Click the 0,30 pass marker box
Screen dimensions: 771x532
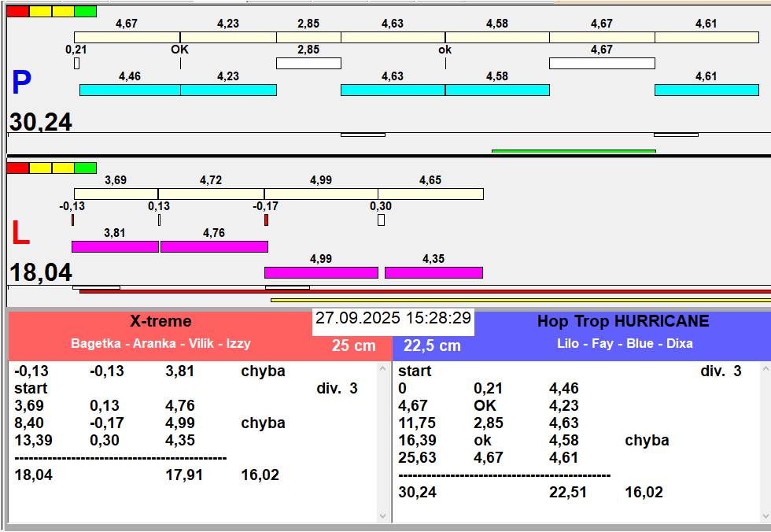tap(381, 220)
